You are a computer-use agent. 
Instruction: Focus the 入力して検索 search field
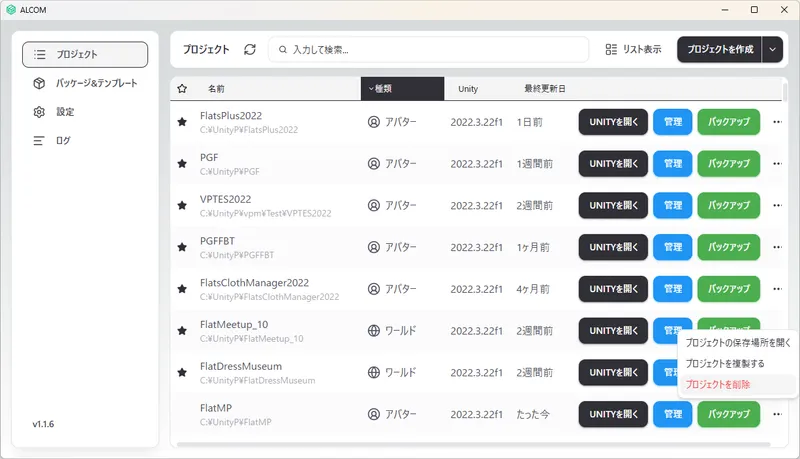tap(429, 49)
